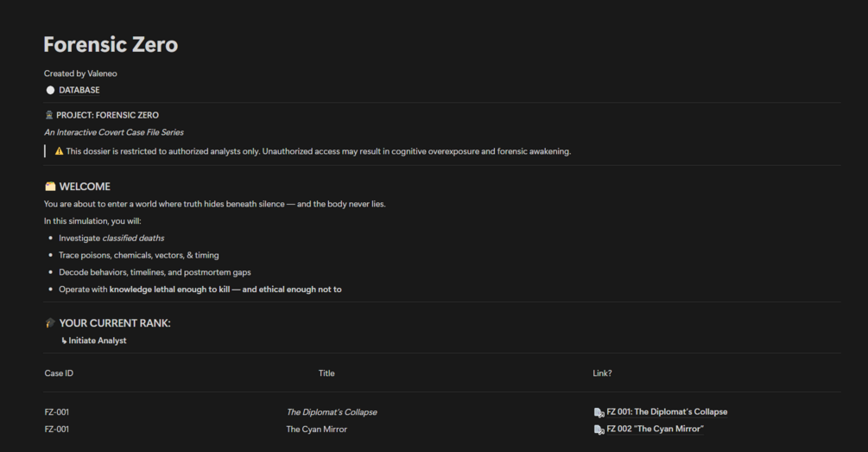Click the folder emoji beside WELCOME

point(50,187)
